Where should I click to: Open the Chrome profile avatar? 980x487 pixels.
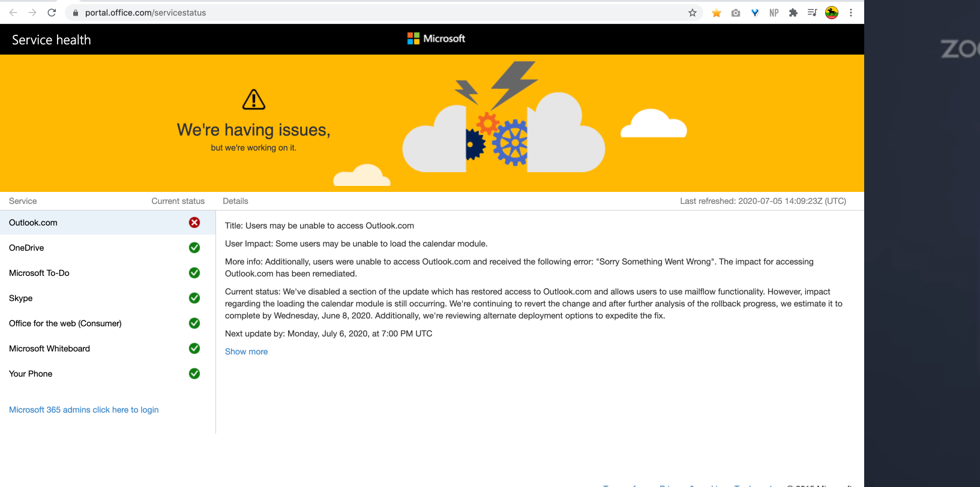(832, 13)
